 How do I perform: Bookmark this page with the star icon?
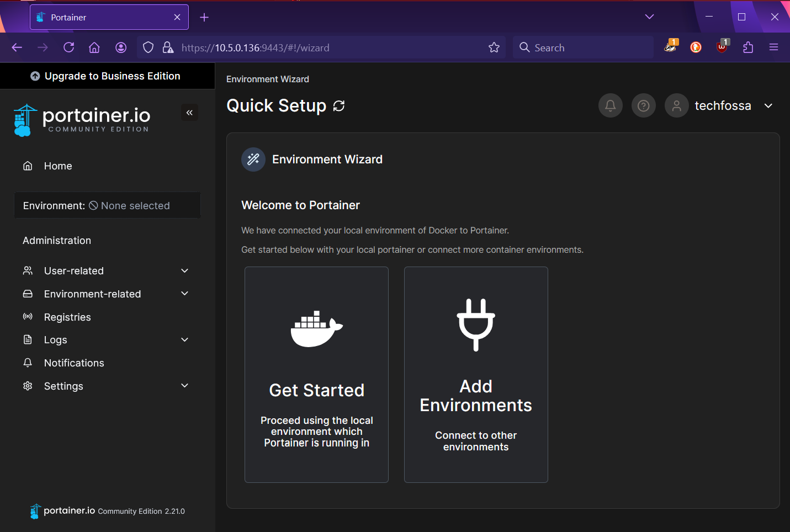pyautogui.click(x=494, y=47)
